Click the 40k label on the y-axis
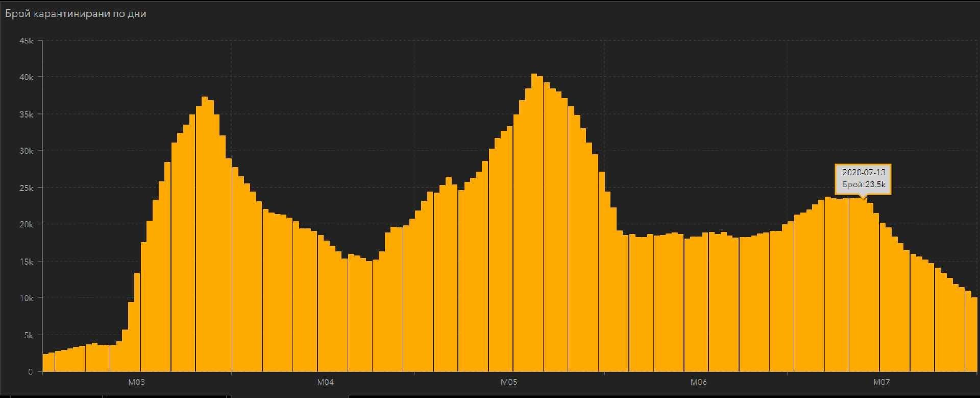 (x=27, y=77)
